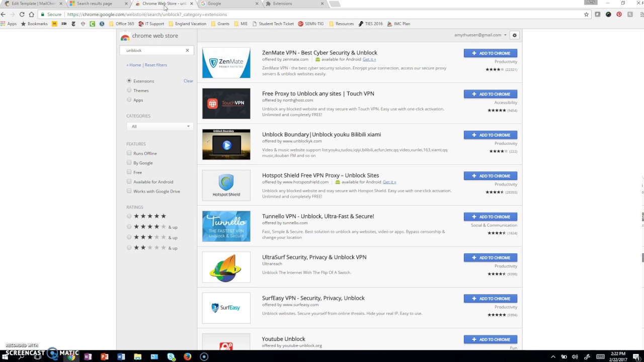
Task: Show hidden system tray icons
Action: pos(553,356)
